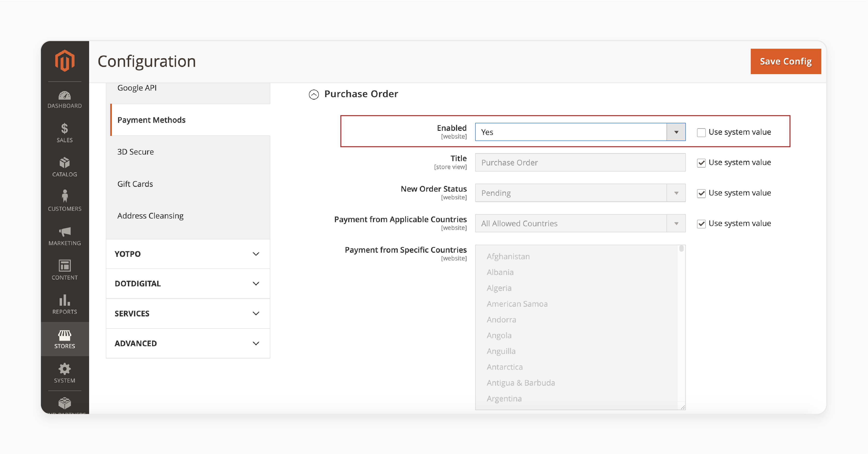Select Algeria in the countries list
The image size is (868, 454).
(499, 288)
